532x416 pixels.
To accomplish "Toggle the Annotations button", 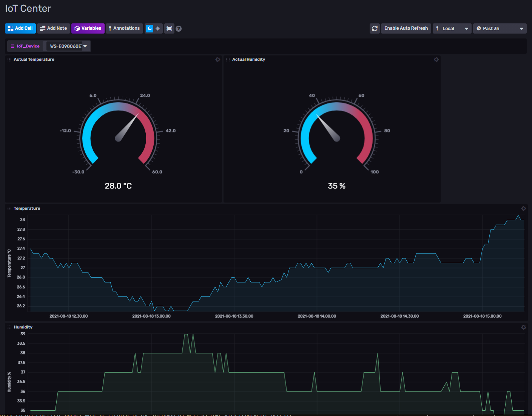I will [x=124, y=28].
